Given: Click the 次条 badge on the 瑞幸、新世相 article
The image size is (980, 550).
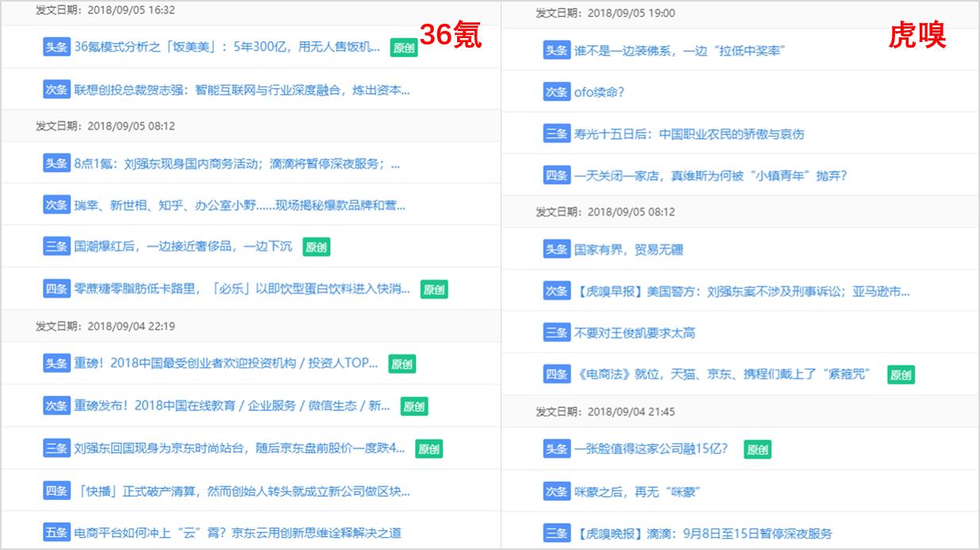Looking at the screenshot, I should click(x=56, y=205).
